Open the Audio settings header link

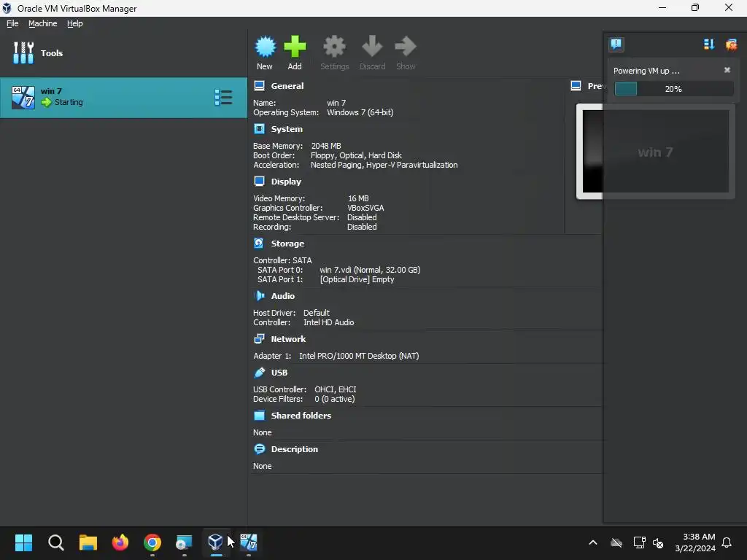pos(283,296)
